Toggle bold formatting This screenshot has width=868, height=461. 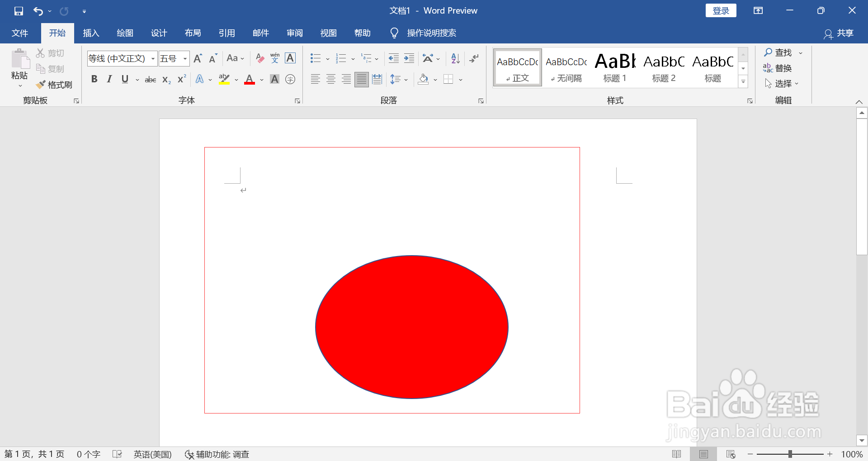pos(94,80)
